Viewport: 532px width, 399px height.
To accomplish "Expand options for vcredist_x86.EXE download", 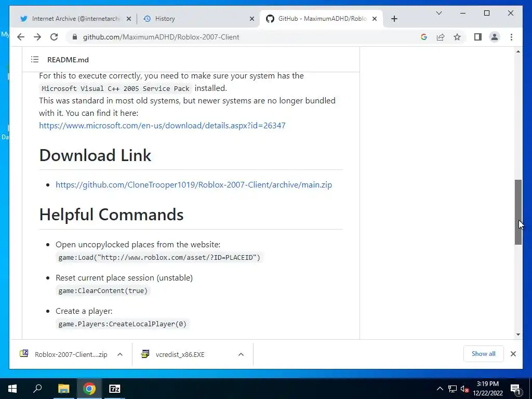I will pos(241,354).
